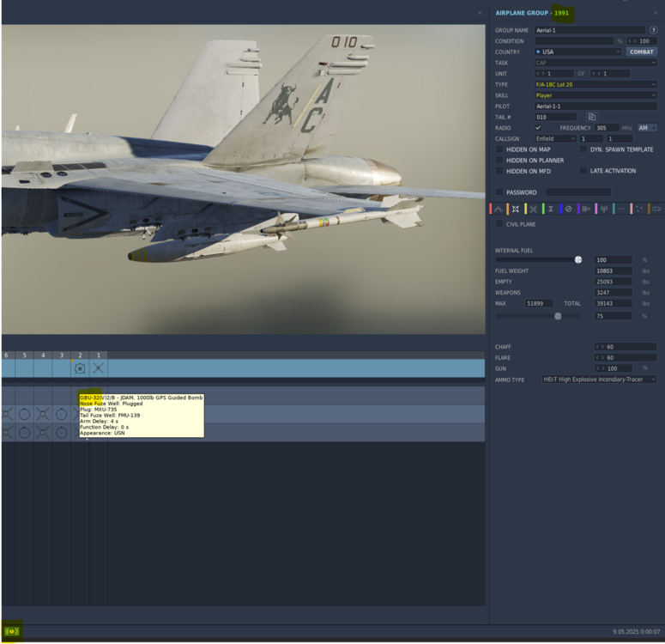665x644 pixels.
Task: Enable Late Activation checkbox
Action: tap(583, 171)
